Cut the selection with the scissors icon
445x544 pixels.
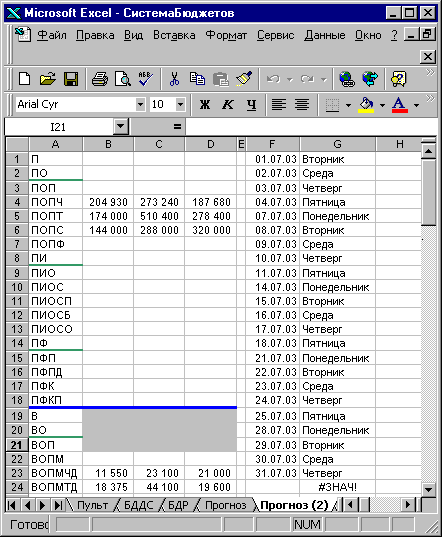coord(174,79)
